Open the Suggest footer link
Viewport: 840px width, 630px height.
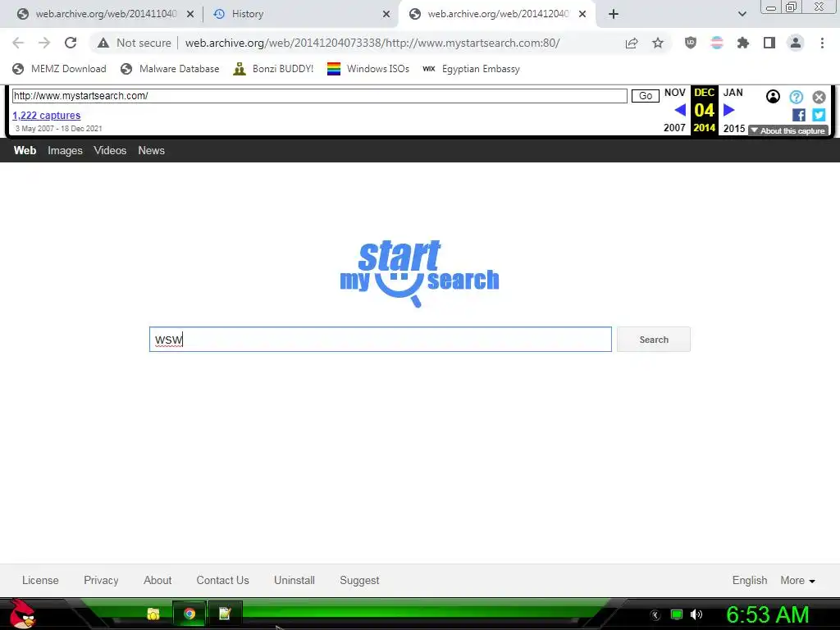point(359,580)
